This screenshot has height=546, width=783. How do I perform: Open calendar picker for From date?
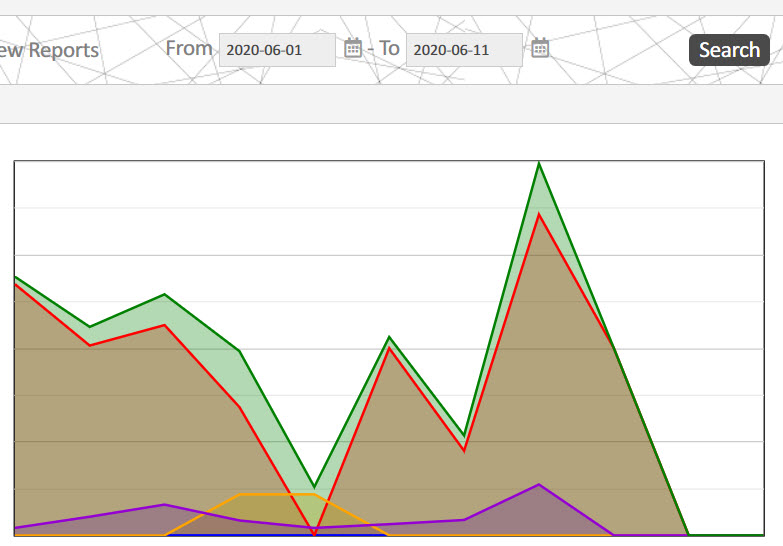pos(353,48)
